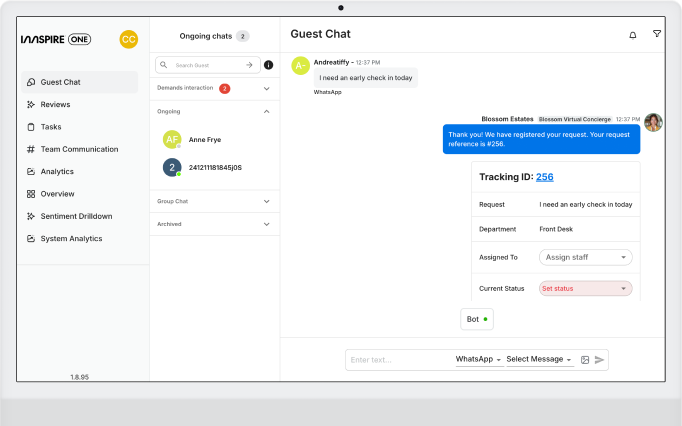Click the Blossom Virtual Concierge photo avatar
The image size is (682, 426).
point(653,122)
